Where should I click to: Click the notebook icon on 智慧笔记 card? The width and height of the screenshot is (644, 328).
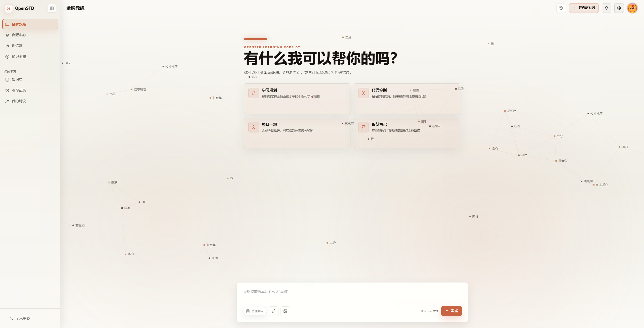click(364, 127)
